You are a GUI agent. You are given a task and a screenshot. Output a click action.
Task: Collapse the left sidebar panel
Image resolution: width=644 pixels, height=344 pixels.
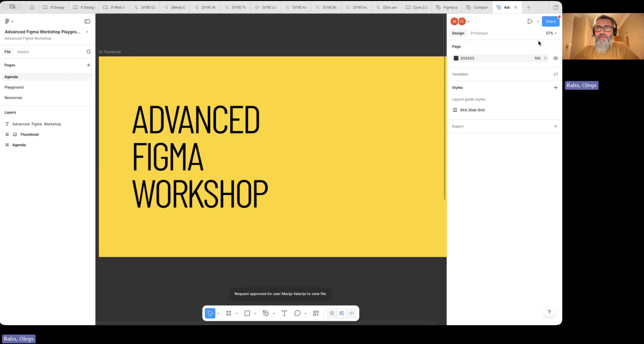pos(87,22)
